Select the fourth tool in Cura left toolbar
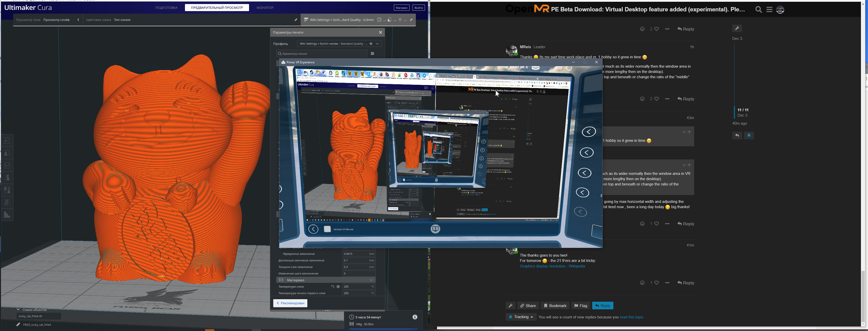868x331 pixels. click(x=7, y=178)
